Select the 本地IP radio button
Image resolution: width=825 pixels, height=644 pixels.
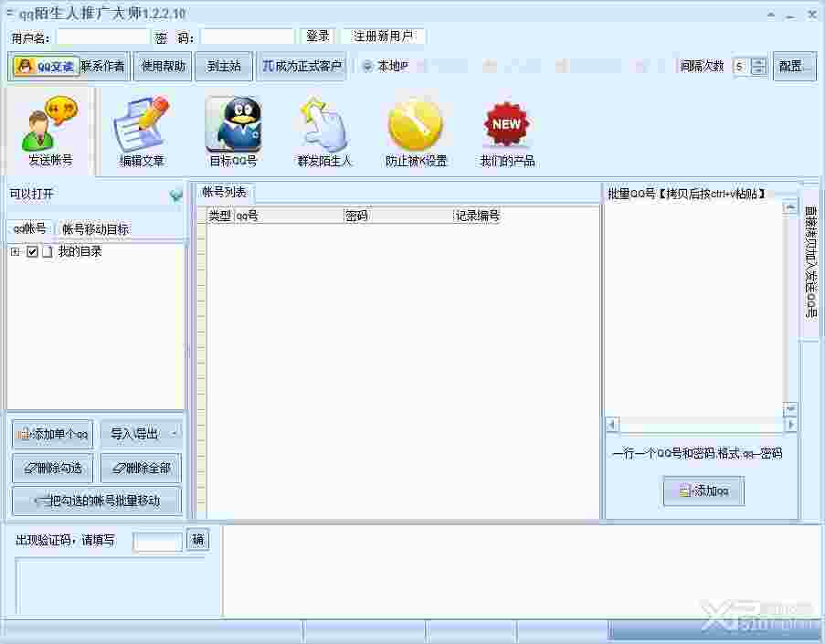367,67
